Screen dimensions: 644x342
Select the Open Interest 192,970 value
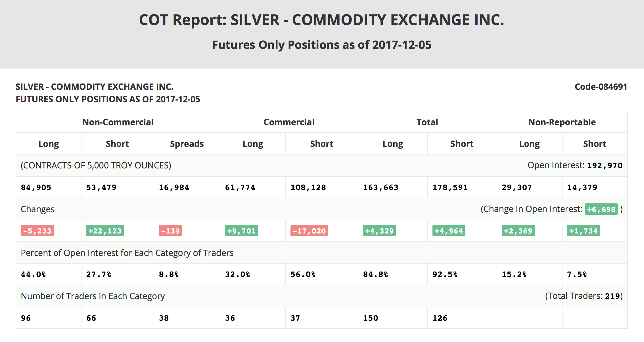605,166
